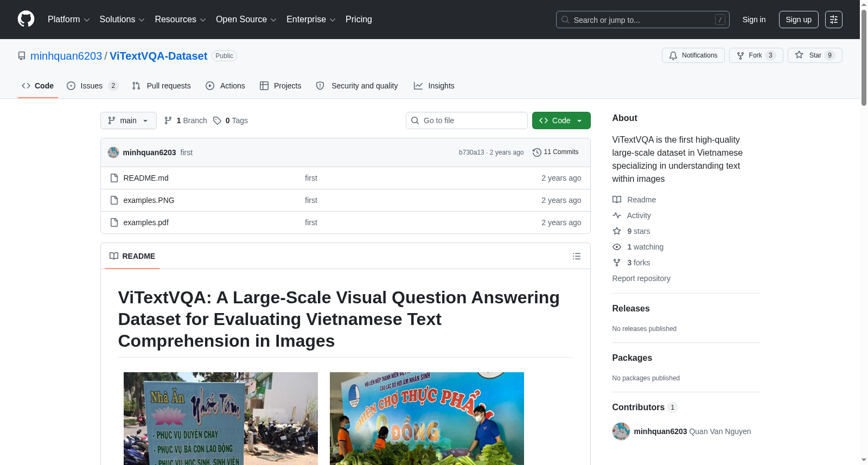Open the 1 Branch link
This screenshot has height=465, width=868.
click(186, 120)
